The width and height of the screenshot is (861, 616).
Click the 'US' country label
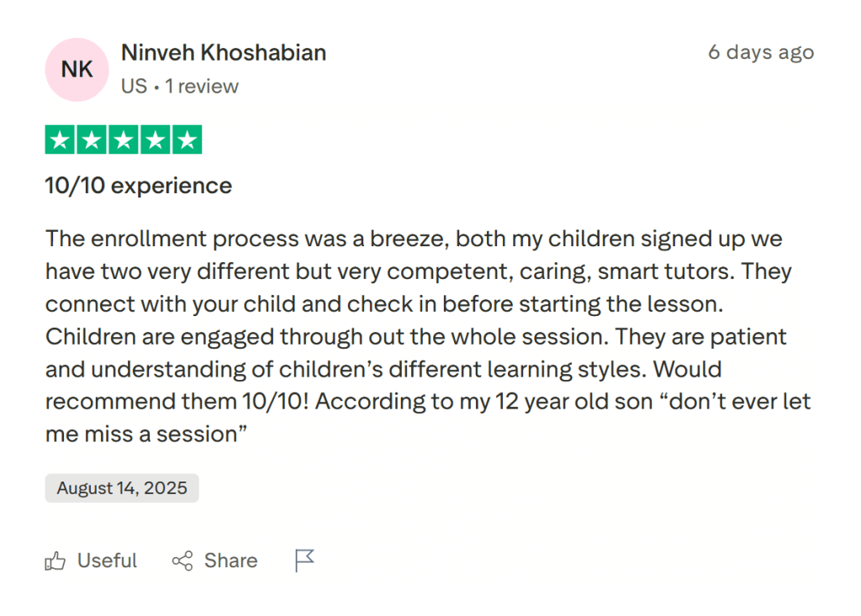tap(134, 87)
